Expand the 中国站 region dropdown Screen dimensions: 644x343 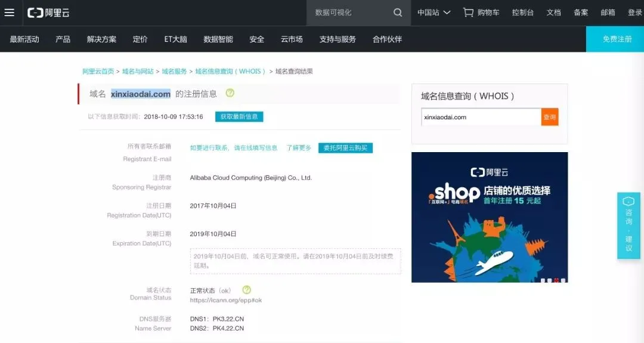[x=434, y=13]
